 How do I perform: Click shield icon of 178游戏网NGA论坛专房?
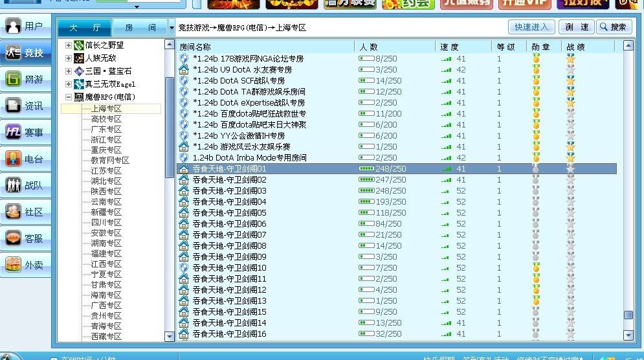(184, 59)
